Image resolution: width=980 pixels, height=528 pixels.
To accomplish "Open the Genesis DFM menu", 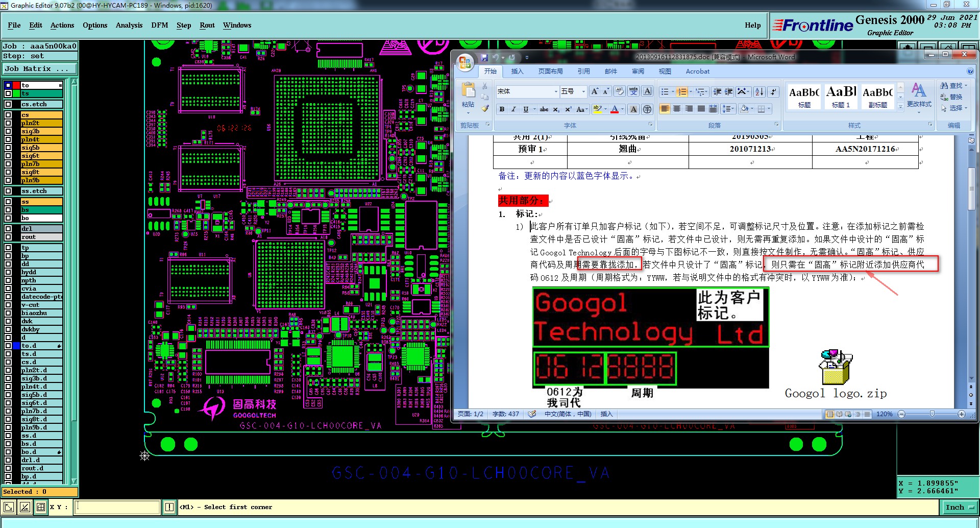I will coord(160,25).
